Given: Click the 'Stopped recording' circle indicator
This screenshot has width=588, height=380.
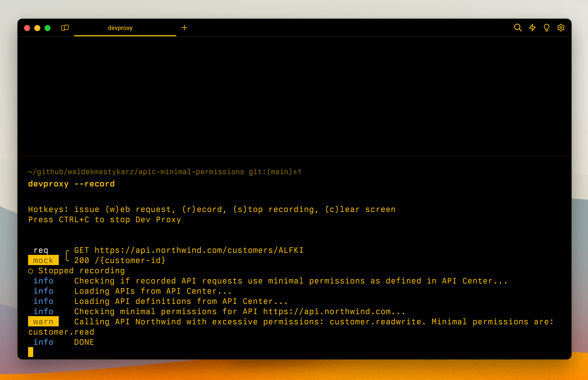Looking at the screenshot, I should (31, 270).
